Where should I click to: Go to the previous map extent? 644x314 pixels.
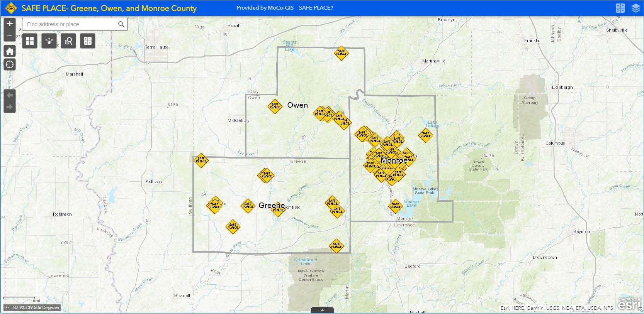10,95
